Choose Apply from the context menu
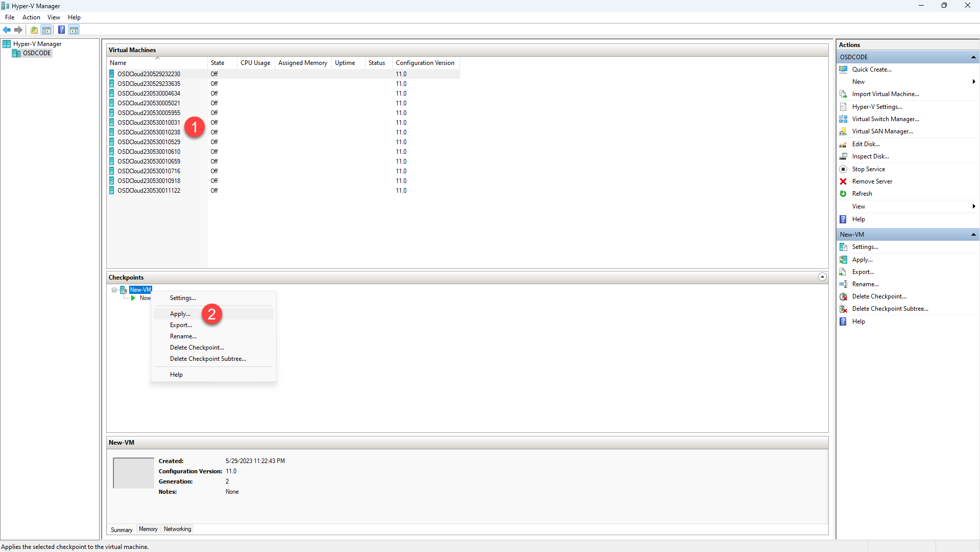This screenshot has width=980, height=552. coord(180,314)
